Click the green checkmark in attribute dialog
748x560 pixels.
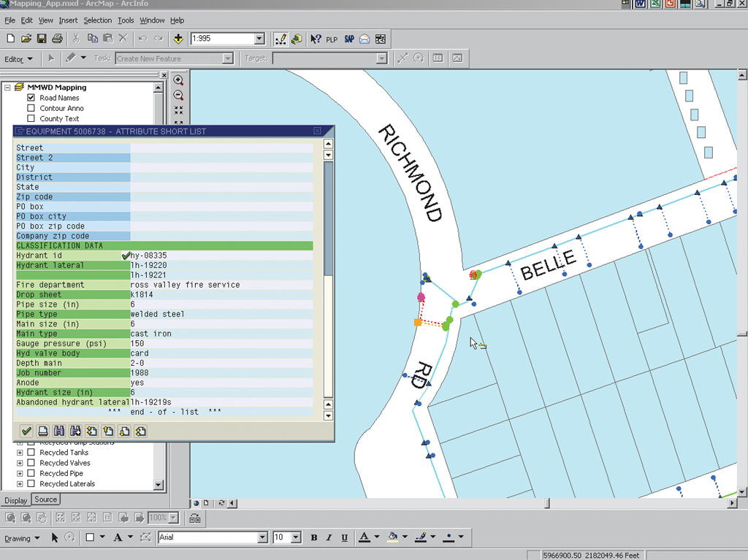(26, 431)
